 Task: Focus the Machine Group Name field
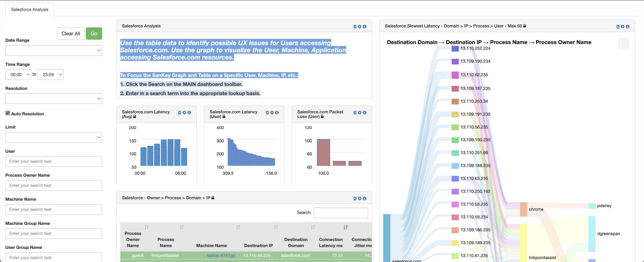[54, 233]
